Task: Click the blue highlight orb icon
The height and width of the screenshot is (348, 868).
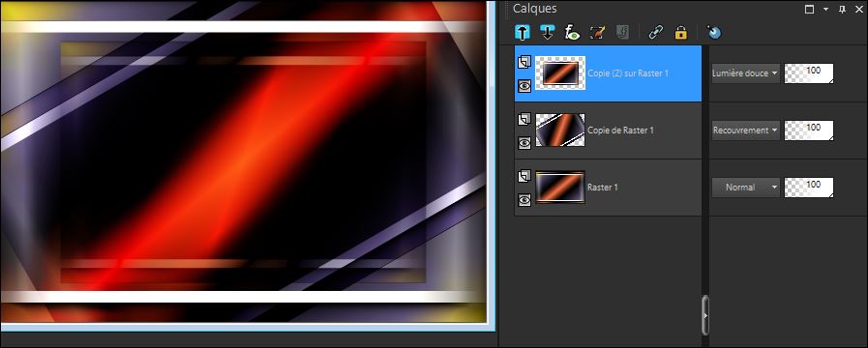Action: tap(713, 33)
